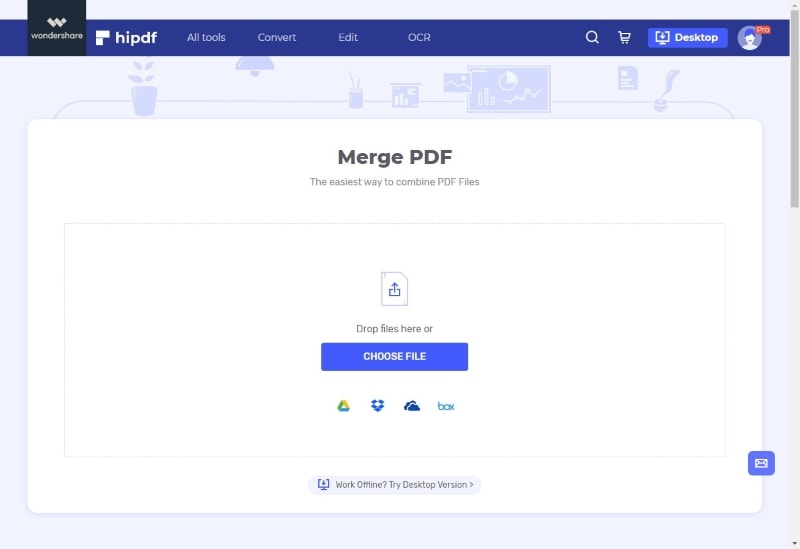Image resolution: width=800 pixels, height=549 pixels.
Task: Import from Dropbox icon
Action: [x=378, y=406]
